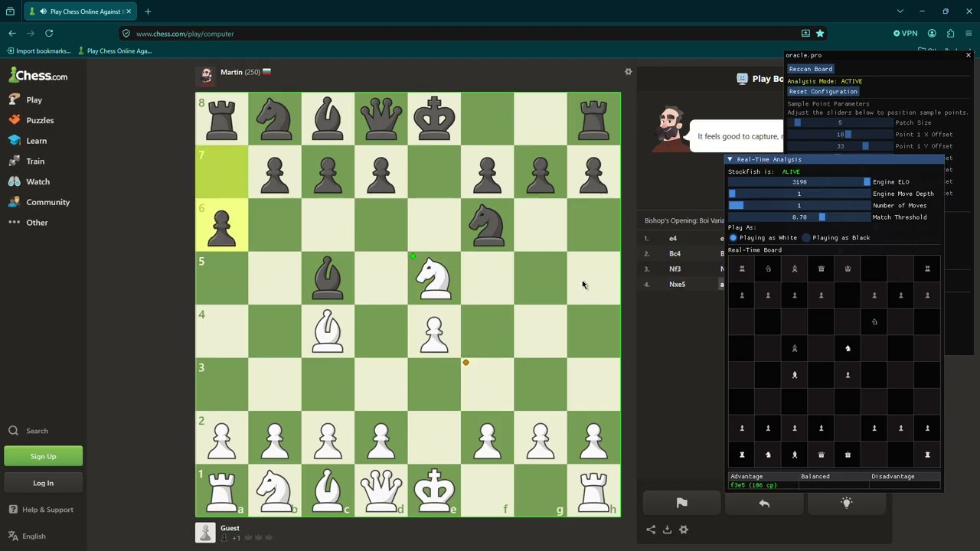The width and height of the screenshot is (980, 551).
Task: Open browser account profile icon
Action: [x=932, y=34]
